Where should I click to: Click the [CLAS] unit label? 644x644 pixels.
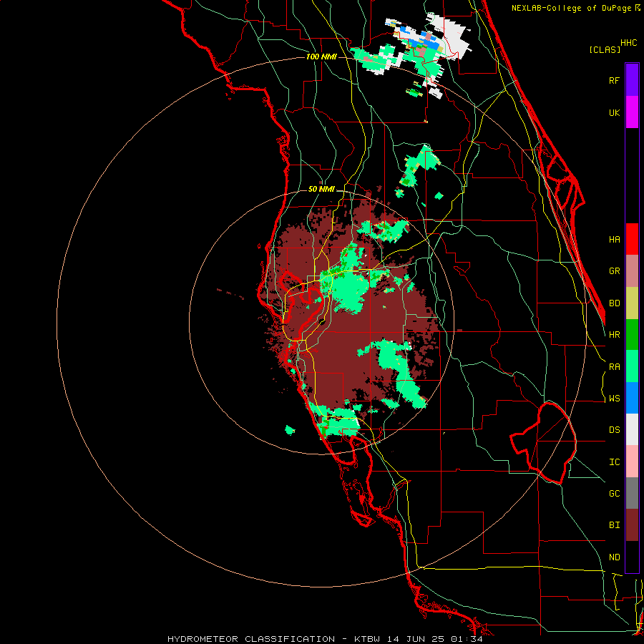[x=605, y=50]
